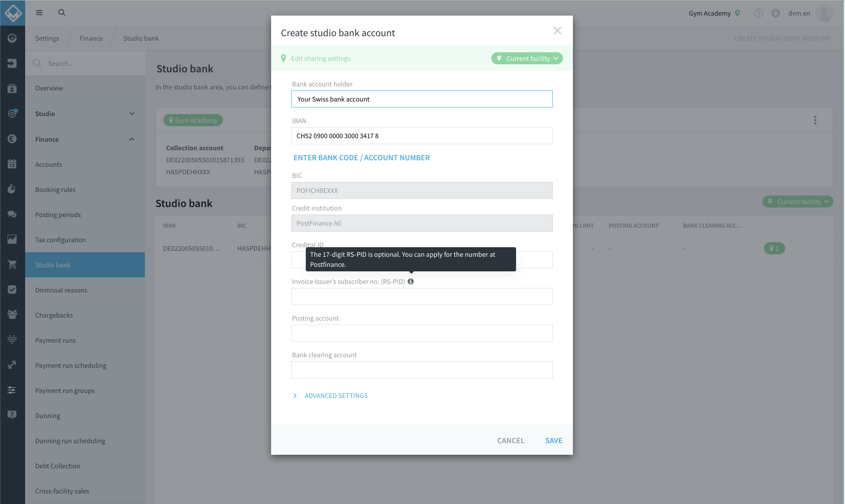Open the contacts card icon on the left
The image size is (845, 504).
tap(12, 88)
